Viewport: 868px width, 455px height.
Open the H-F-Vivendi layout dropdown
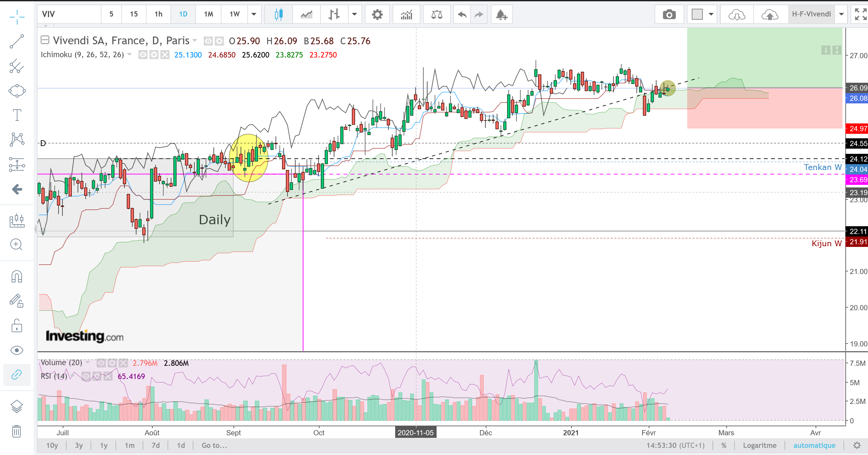tap(841, 14)
